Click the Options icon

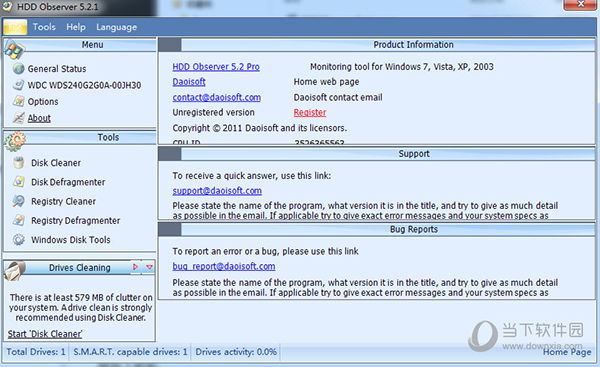coord(18,101)
